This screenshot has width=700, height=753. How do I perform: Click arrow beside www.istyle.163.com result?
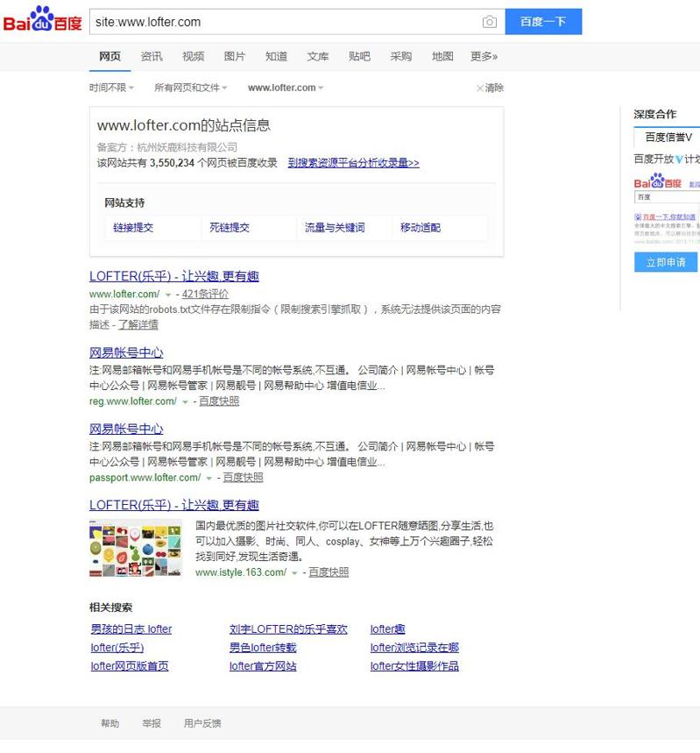tap(294, 573)
